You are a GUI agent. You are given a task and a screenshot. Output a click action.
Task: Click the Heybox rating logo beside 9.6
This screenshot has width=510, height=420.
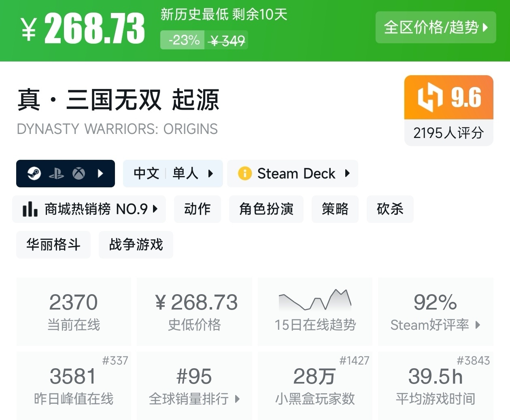(x=430, y=98)
